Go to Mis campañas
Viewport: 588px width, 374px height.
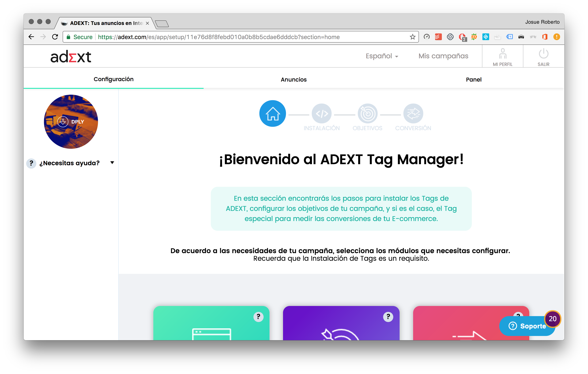tap(443, 56)
